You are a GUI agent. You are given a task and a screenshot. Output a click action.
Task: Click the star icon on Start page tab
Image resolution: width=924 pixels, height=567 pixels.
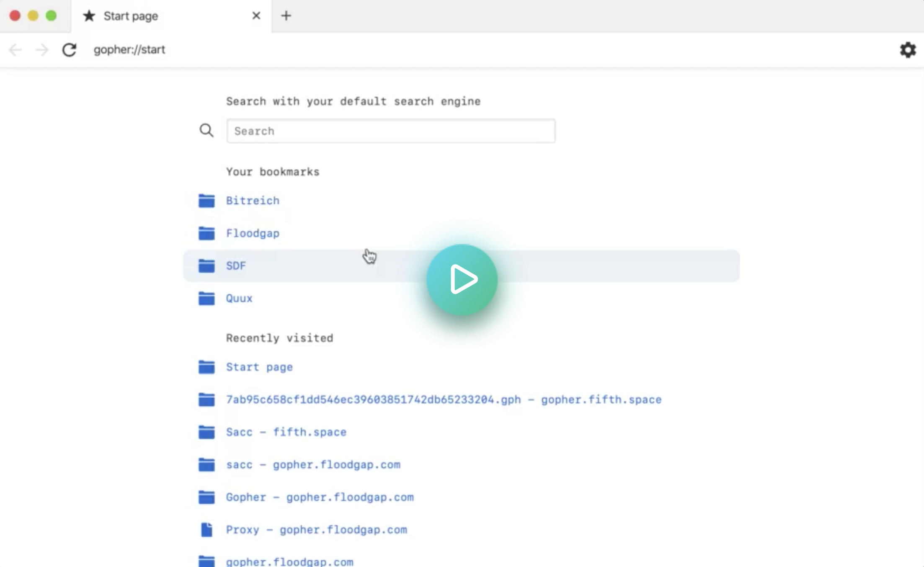[89, 16]
